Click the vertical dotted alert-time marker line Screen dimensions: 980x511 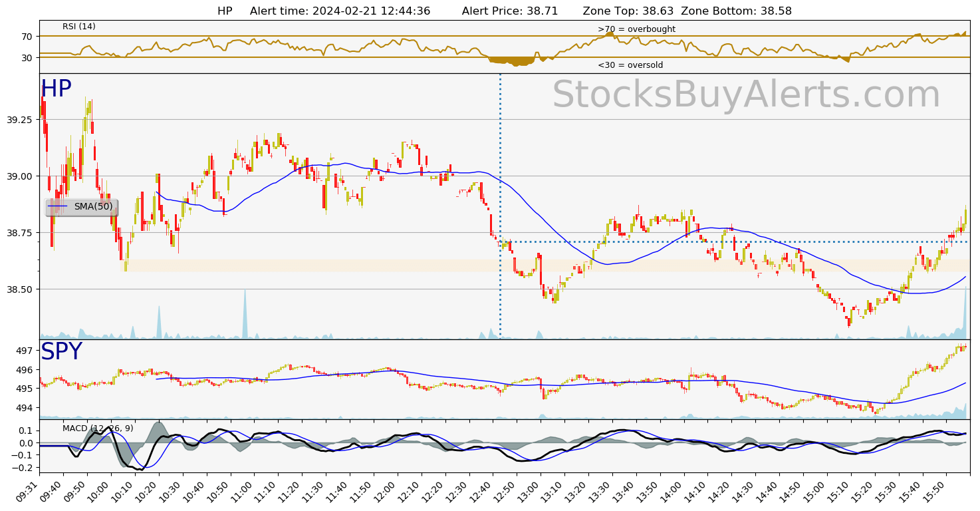click(x=500, y=206)
